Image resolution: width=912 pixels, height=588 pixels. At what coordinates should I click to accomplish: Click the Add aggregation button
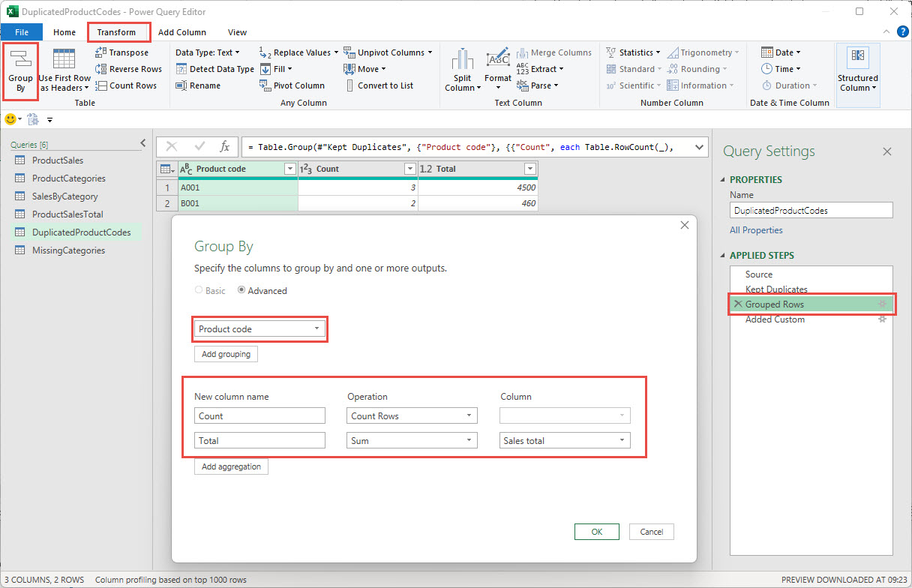click(230, 466)
